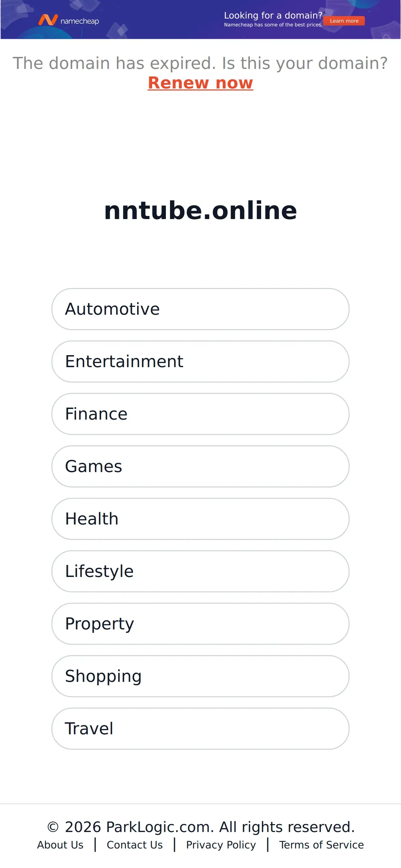The width and height of the screenshot is (401, 868).
Task: Click the Travel category button
Action: [200, 728]
